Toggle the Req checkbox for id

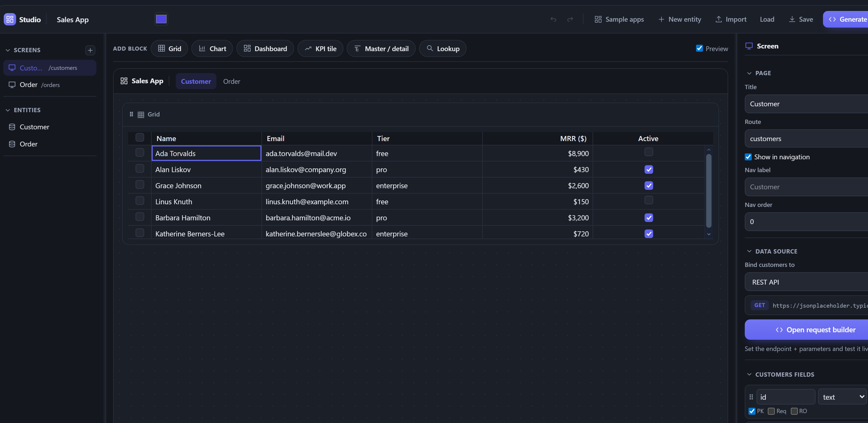(x=771, y=411)
